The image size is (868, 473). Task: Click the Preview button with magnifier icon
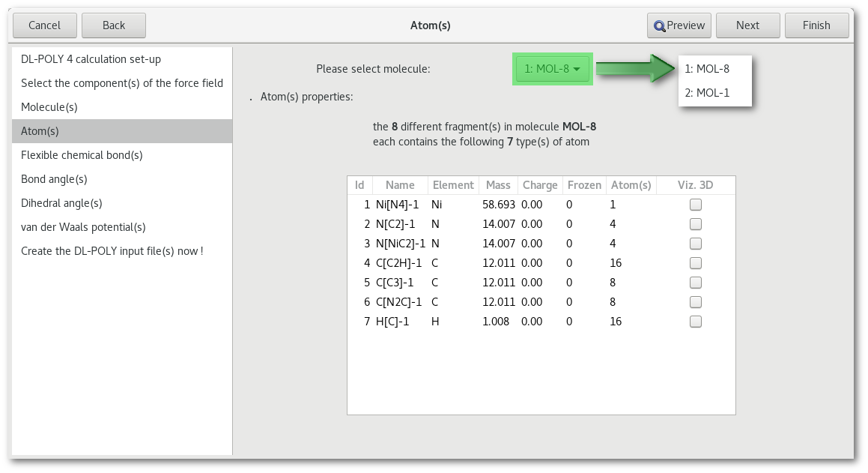679,25
